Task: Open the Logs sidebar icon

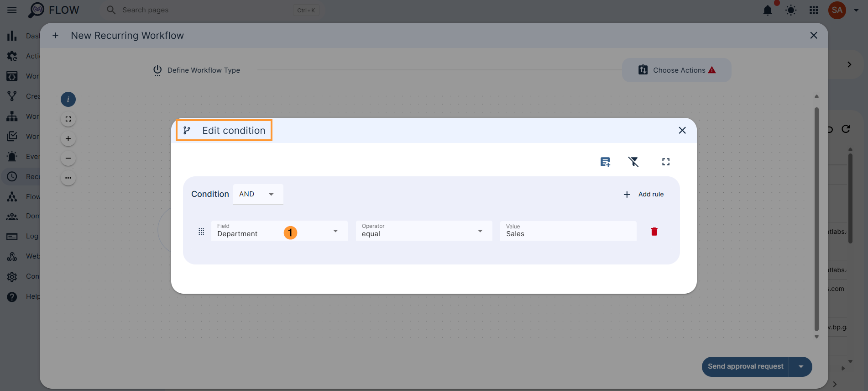Action: [x=12, y=236]
